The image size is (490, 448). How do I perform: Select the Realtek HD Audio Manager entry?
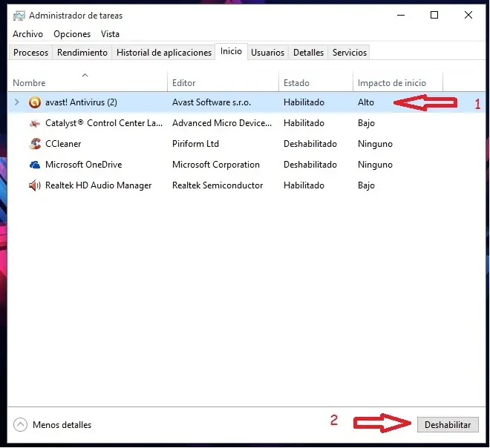(x=98, y=185)
